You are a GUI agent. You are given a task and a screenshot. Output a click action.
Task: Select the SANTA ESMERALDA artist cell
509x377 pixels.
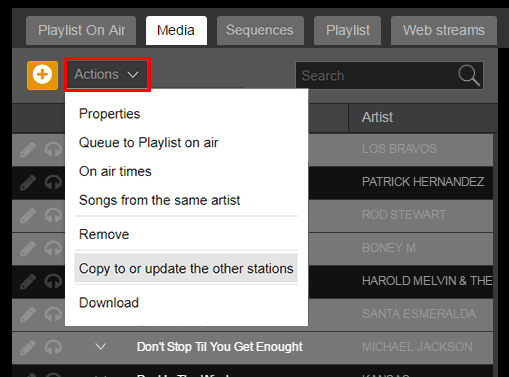coord(419,314)
